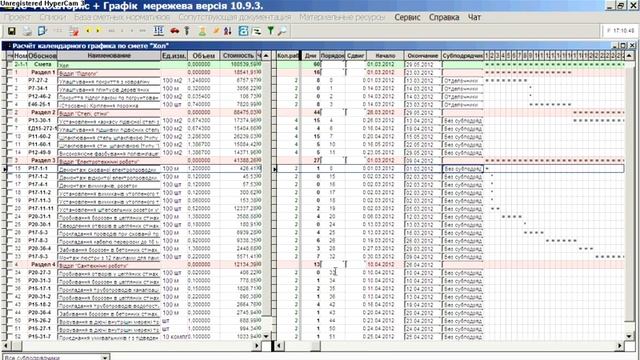
Task: Click the Объем column header
Action: [203, 56]
